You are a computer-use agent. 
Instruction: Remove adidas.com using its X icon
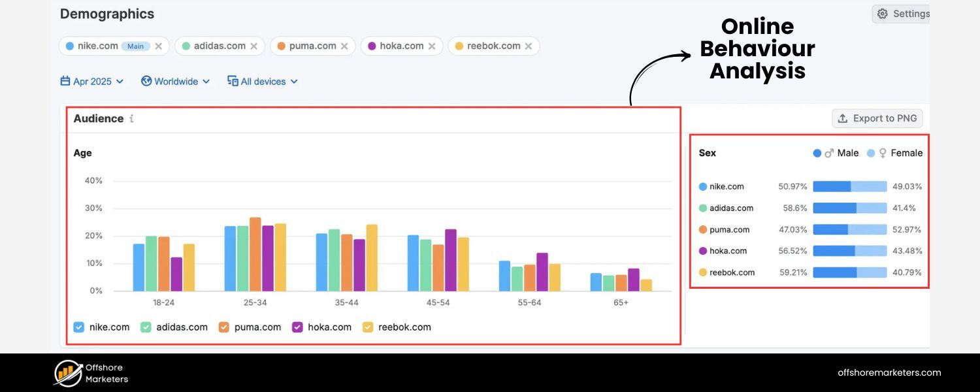tap(255, 46)
